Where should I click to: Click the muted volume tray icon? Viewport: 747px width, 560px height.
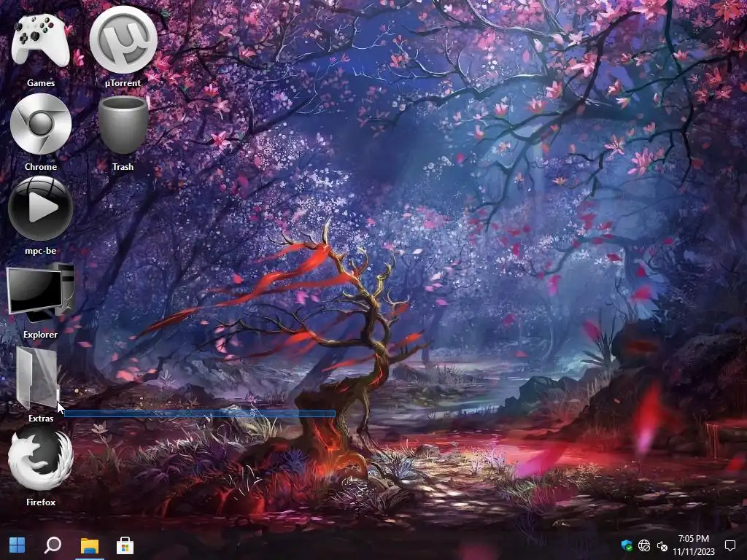click(x=662, y=545)
